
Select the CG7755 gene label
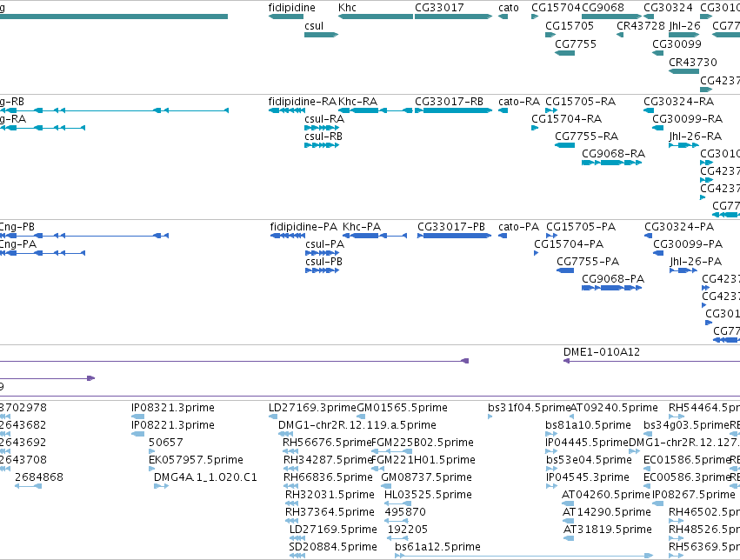click(x=576, y=44)
